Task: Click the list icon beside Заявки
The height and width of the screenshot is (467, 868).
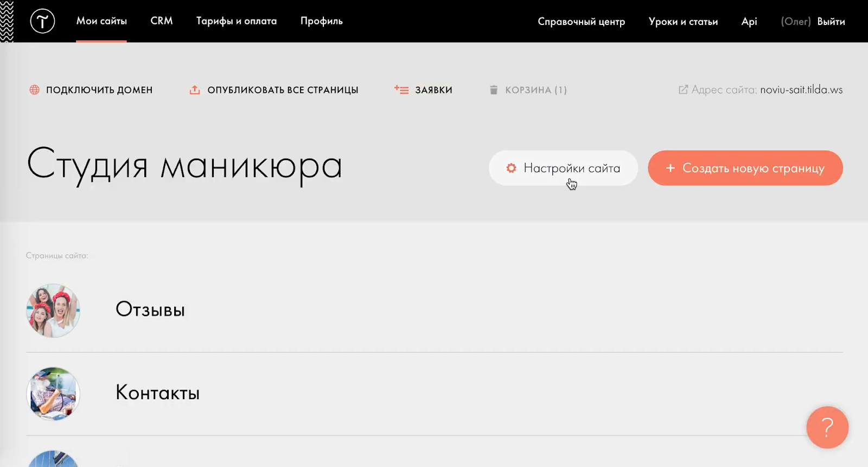Action: click(x=401, y=90)
